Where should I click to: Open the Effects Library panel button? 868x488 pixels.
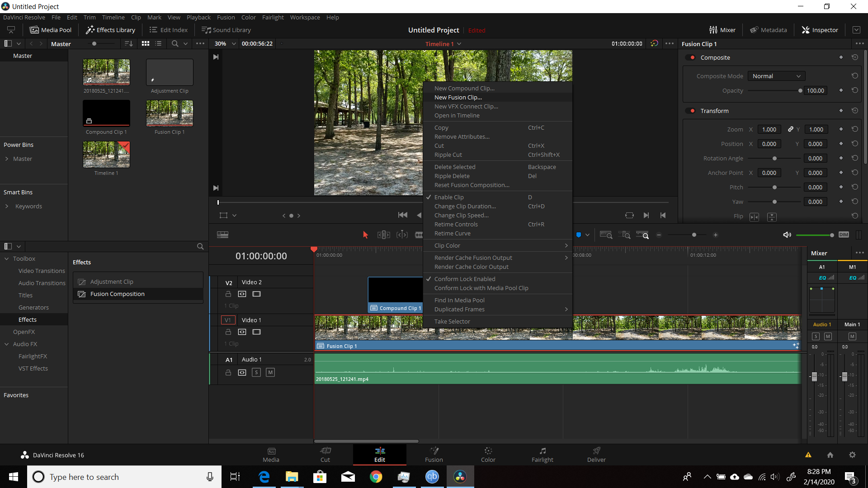click(x=111, y=30)
